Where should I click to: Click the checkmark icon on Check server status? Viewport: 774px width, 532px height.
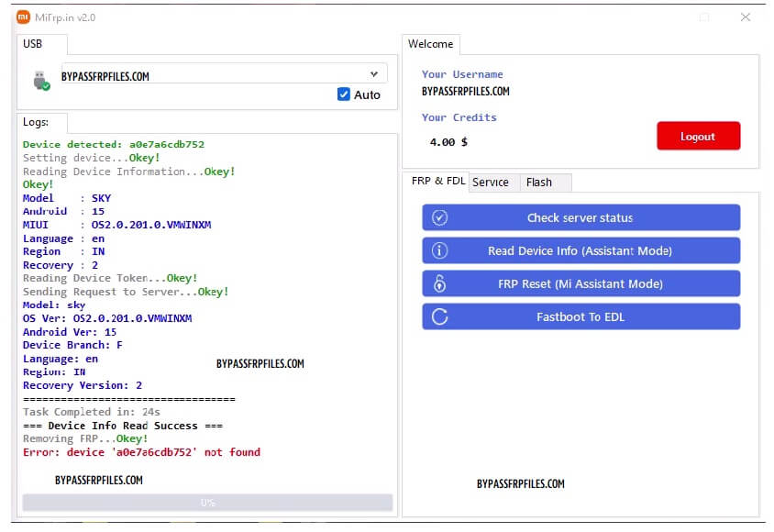point(439,217)
